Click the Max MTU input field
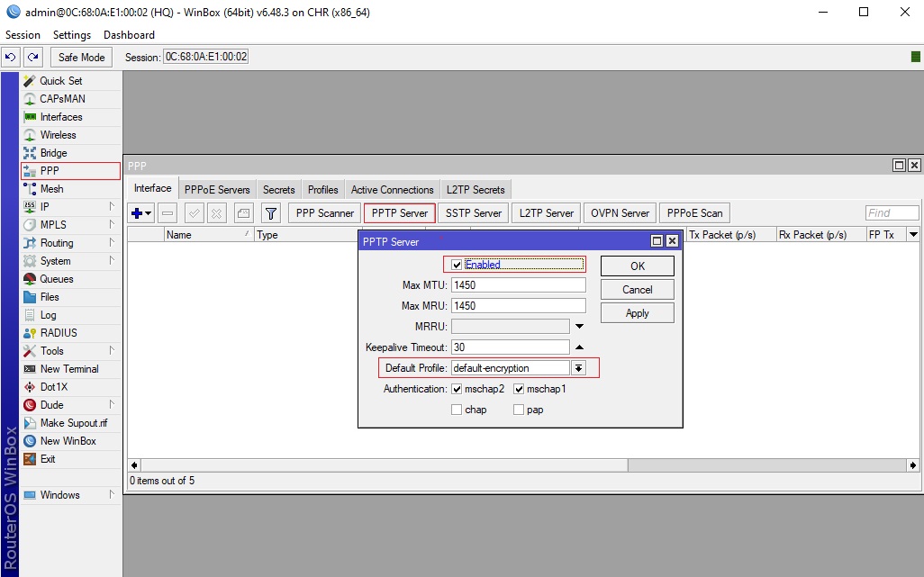This screenshot has width=924, height=577. pos(518,285)
